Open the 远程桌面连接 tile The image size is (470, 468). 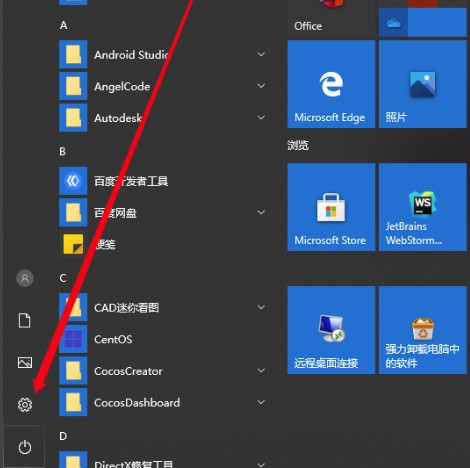click(331, 330)
